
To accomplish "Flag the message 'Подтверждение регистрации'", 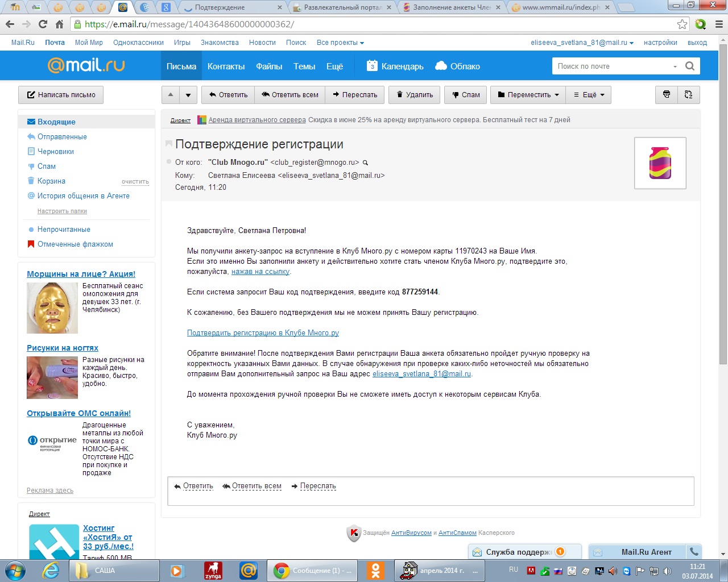I will tap(168, 144).
